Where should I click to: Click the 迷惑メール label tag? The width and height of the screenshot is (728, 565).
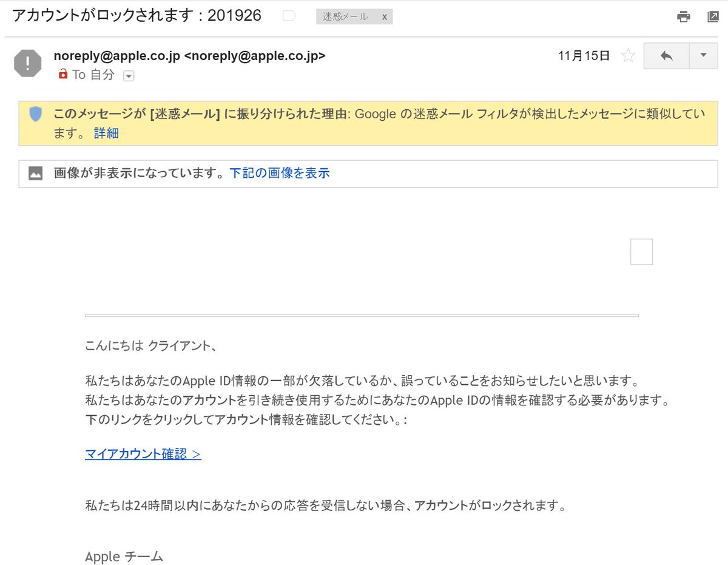[345, 17]
